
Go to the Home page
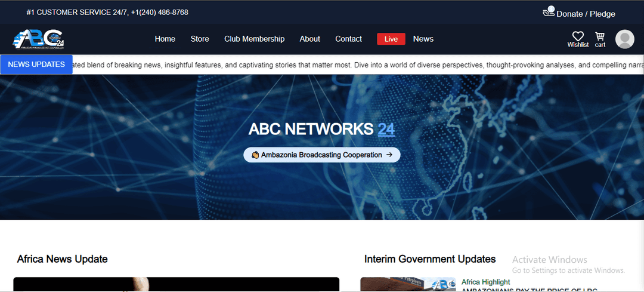165,39
